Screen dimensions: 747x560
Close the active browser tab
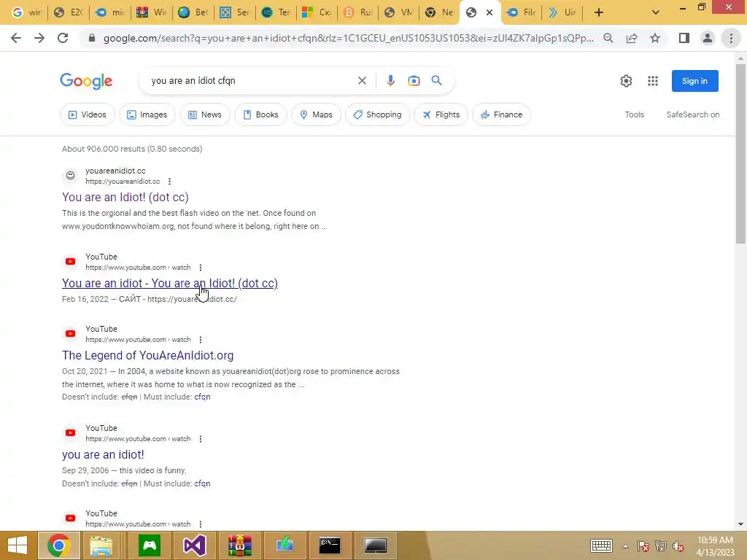click(x=489, y=12)
